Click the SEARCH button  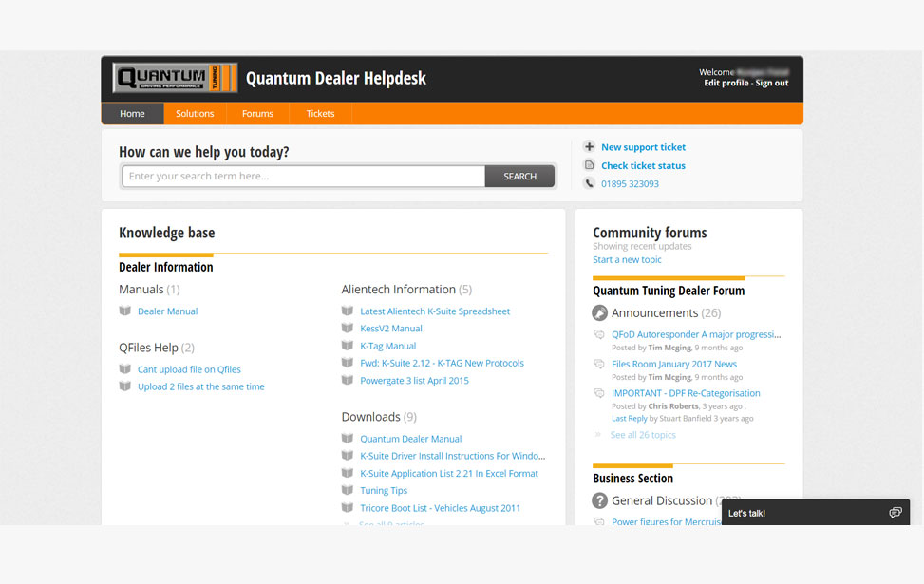pos(519,177)
